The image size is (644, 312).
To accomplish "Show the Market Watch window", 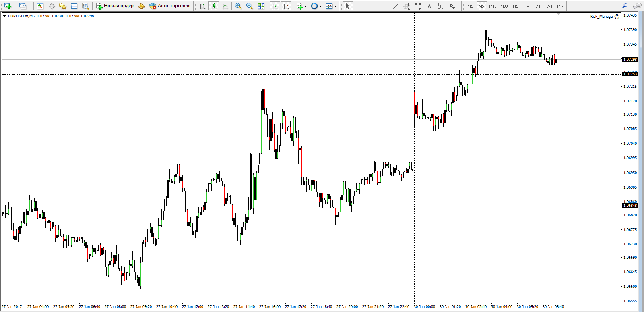I will pyautogui.click(x=40, y=6).
